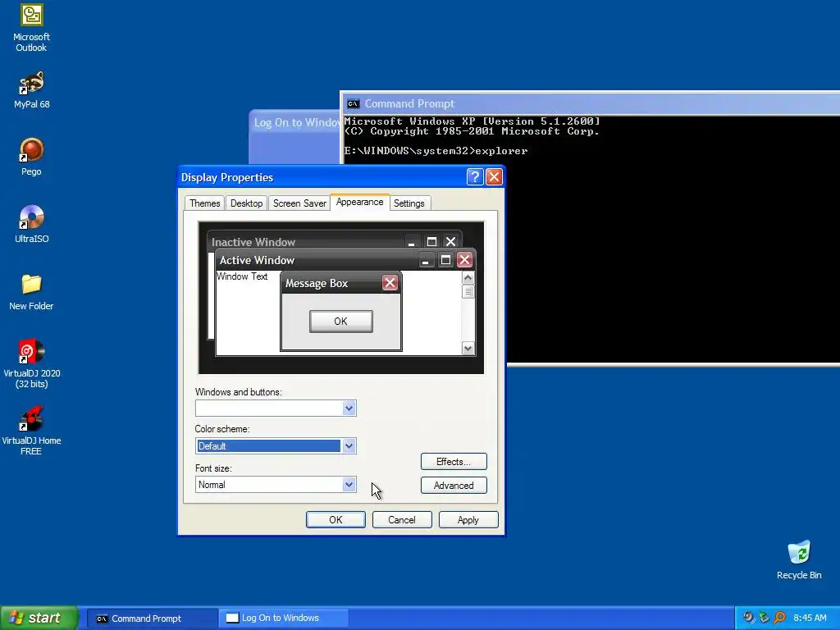
Task: Close the Display Properties dialog
Action: [x=494, y=177]
